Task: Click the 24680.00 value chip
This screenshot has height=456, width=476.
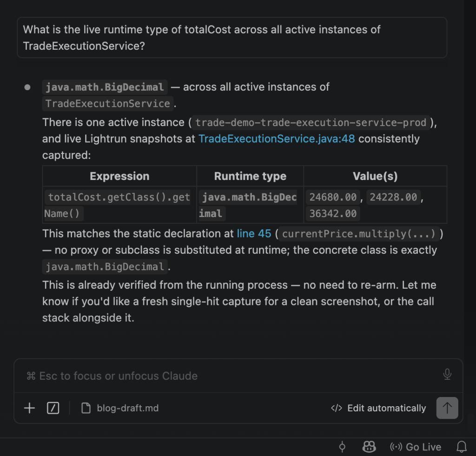Action: tap(333, 198)
